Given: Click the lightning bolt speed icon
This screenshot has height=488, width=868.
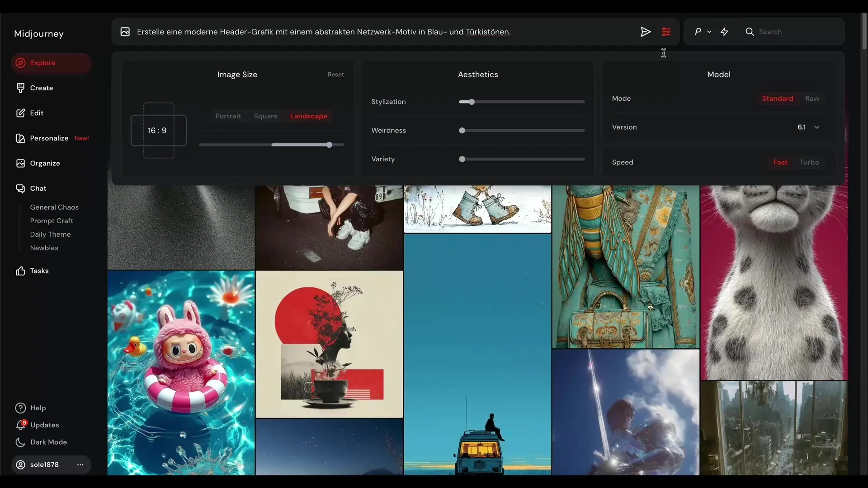Looking at the screenshot, I should (724, 32).
